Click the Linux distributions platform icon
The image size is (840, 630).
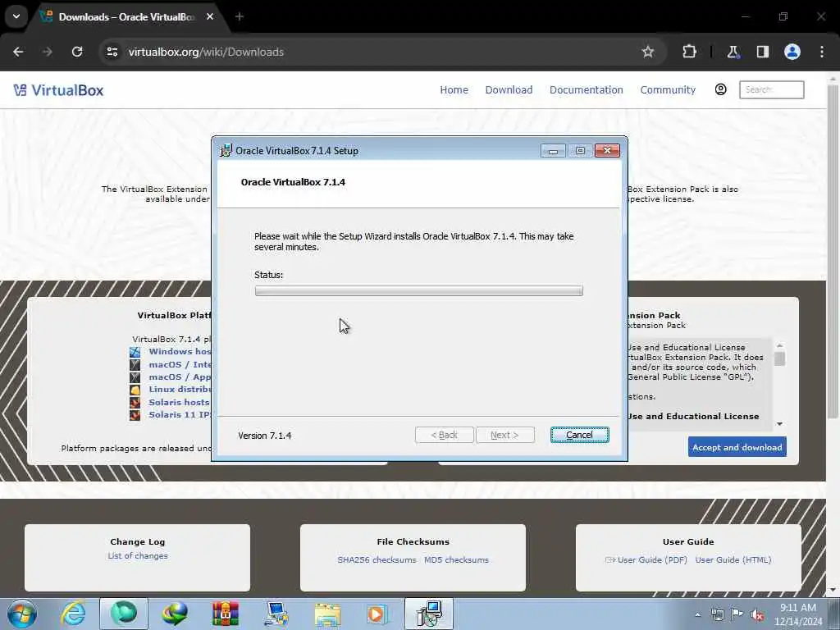[x=135, y=390]
